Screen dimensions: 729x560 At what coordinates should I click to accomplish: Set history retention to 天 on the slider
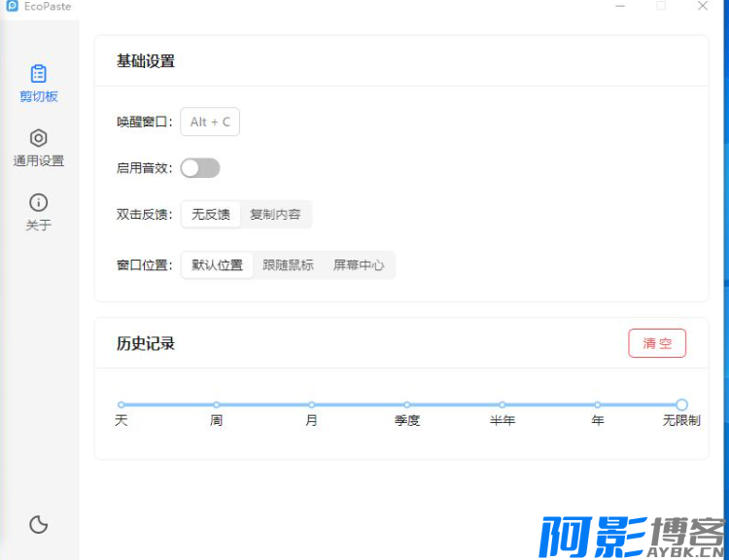pyautogui.click(x=121, y=404)
